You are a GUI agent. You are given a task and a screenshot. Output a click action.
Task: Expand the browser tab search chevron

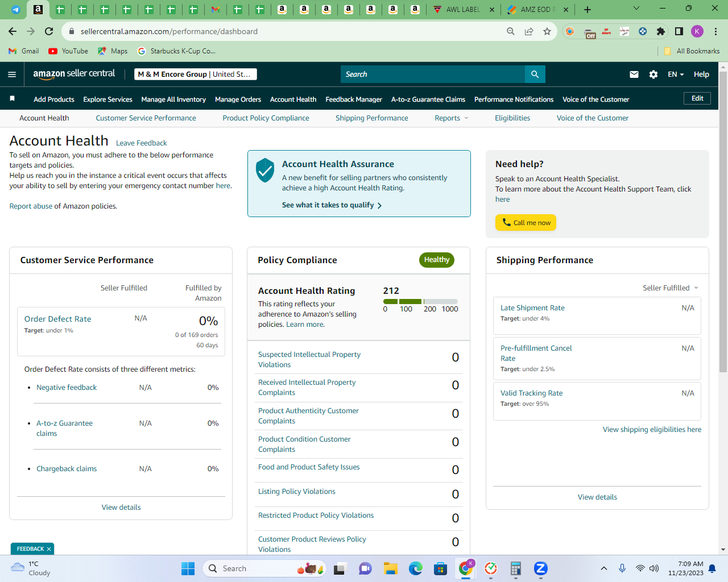pos(636,9)
